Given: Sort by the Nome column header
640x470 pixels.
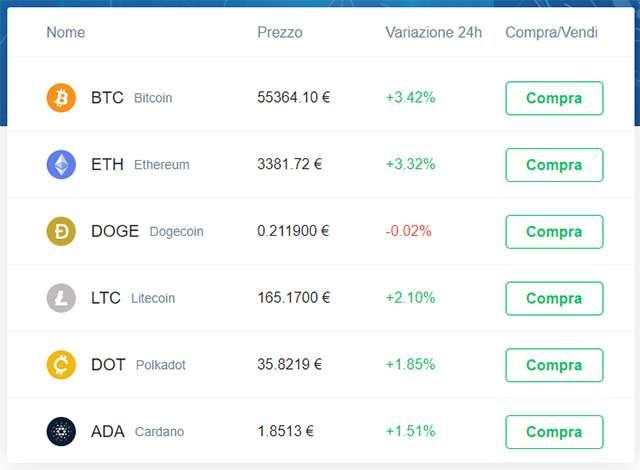Looking at the screenshot, I should click(66, 32).
